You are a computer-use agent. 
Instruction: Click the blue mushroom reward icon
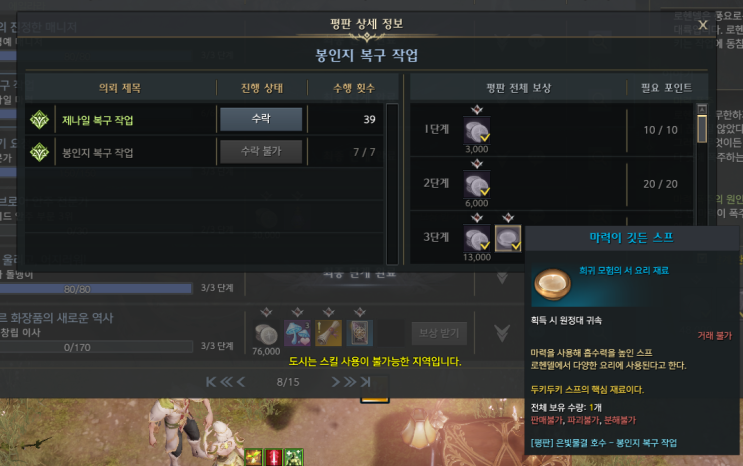tap(297, 333)
